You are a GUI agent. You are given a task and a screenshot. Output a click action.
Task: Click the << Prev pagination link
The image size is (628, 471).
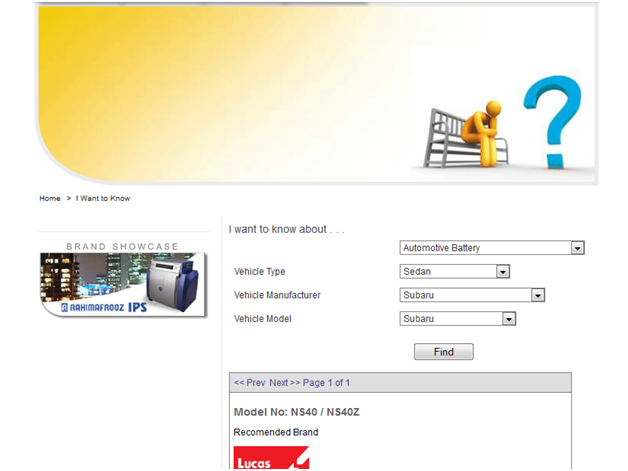(250, 383)
